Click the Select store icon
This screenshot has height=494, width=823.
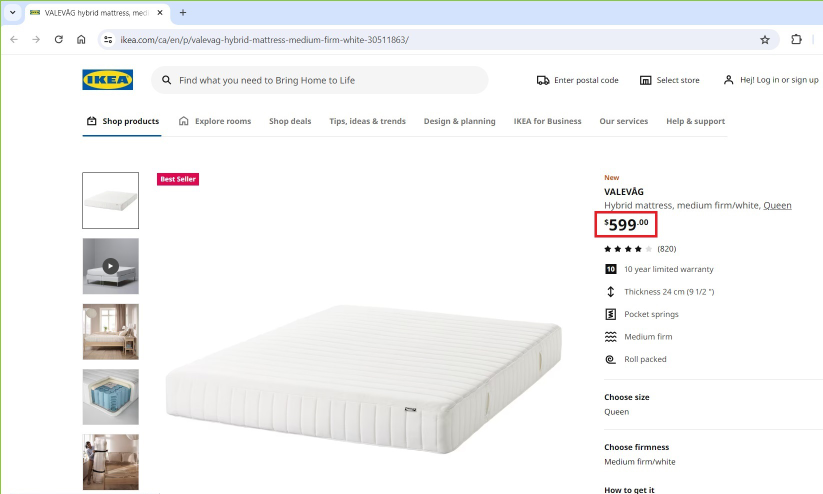point(646,80)
